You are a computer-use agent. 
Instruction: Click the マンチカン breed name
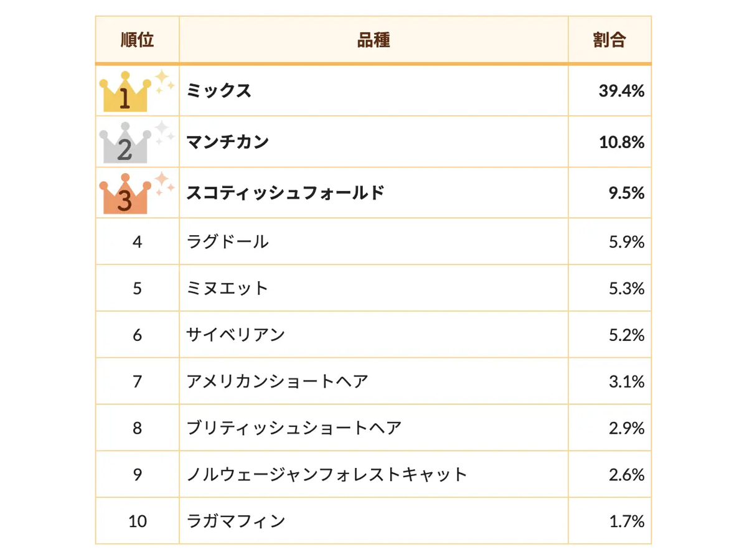pos(228,142)
